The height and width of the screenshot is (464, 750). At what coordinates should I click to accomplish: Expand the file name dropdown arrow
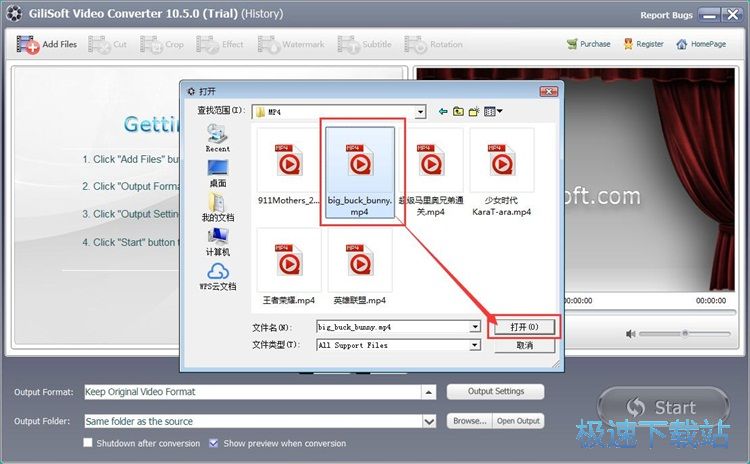click(474, 327)
